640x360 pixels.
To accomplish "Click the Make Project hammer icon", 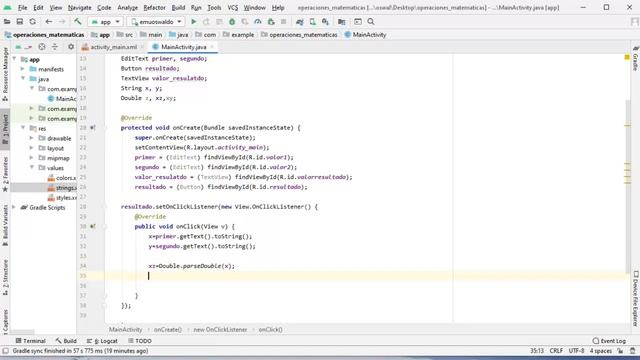I will tap(78, 22).
